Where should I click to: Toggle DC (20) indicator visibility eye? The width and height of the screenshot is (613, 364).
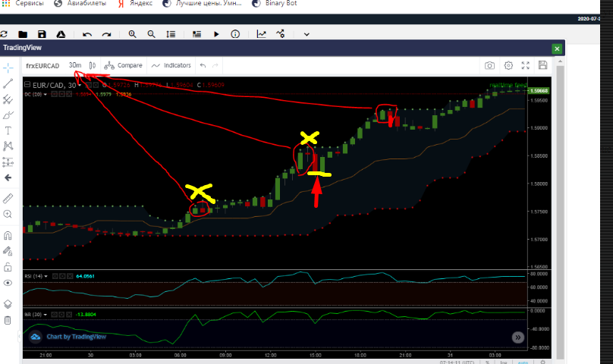tap(55, 94)
